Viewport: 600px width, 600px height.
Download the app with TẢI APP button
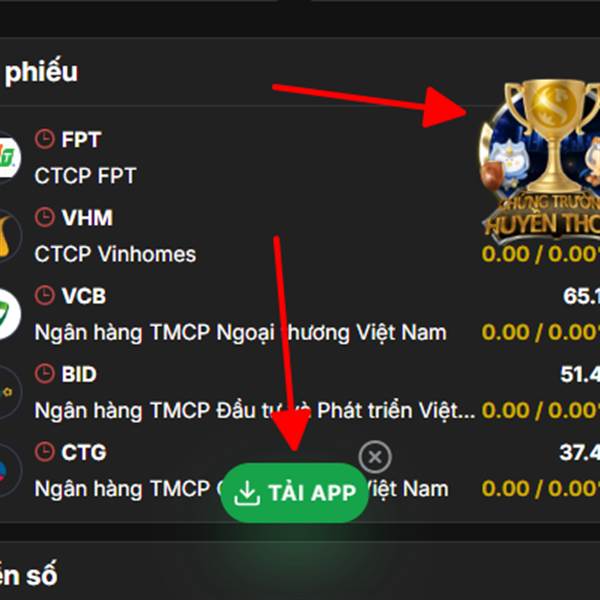pos(295,493)
